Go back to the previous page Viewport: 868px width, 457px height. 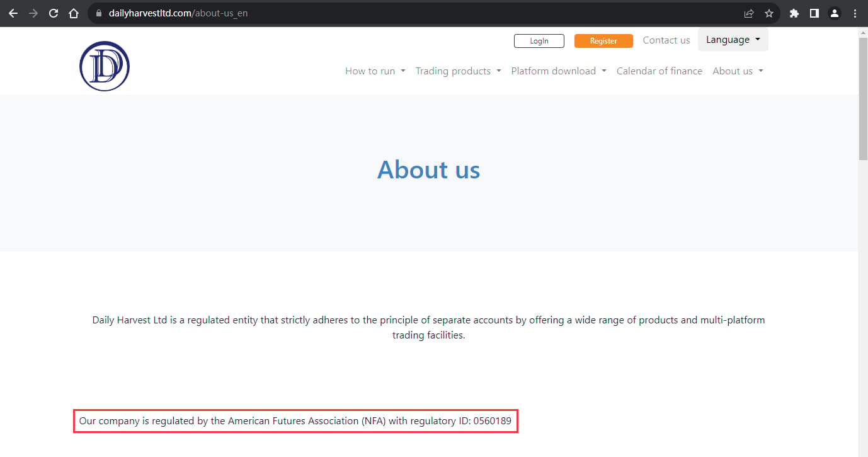coord(13,13)
